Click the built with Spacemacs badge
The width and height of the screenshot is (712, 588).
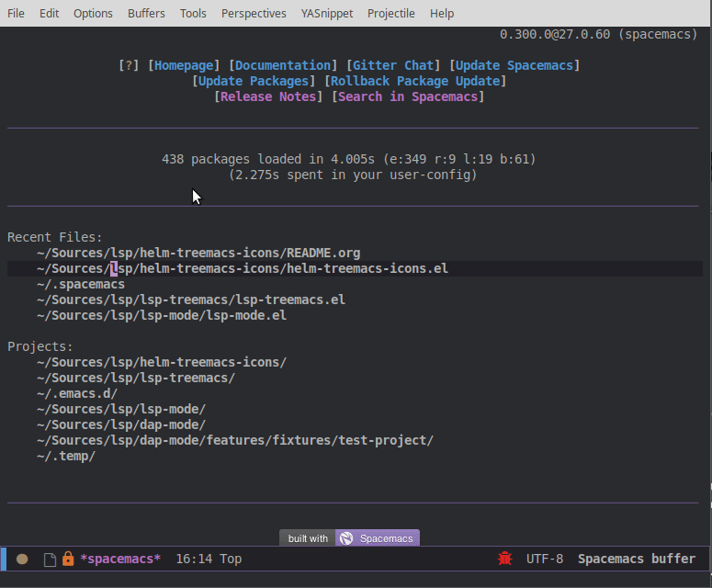tap(350, 538)
